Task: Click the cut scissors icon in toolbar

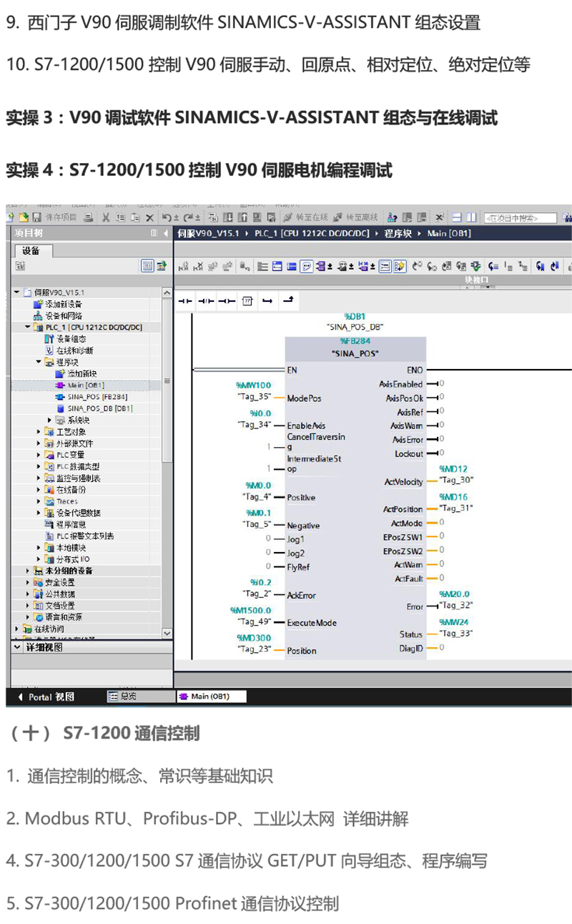Action: click(x=105, y=217)
